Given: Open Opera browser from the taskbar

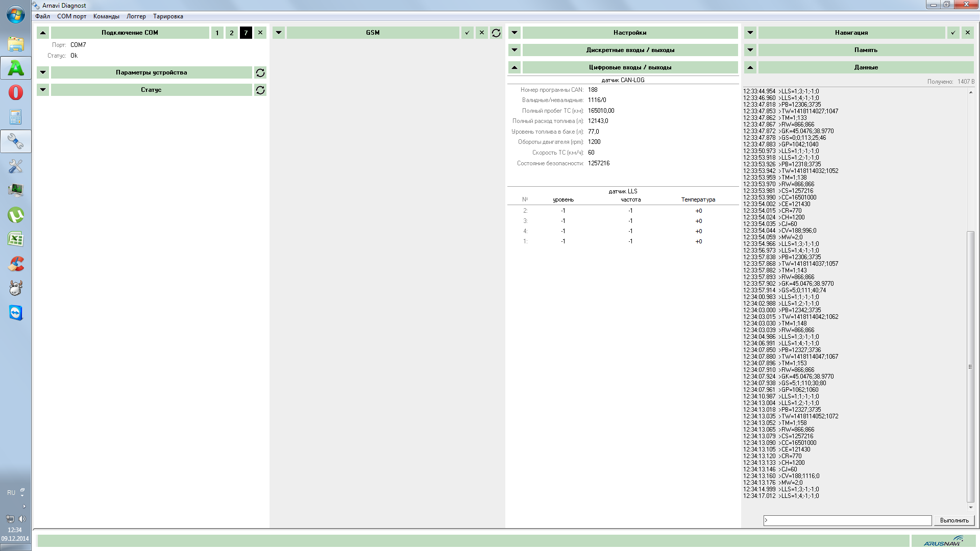Looking at the screenshot, I should click(x=16, y=92).
